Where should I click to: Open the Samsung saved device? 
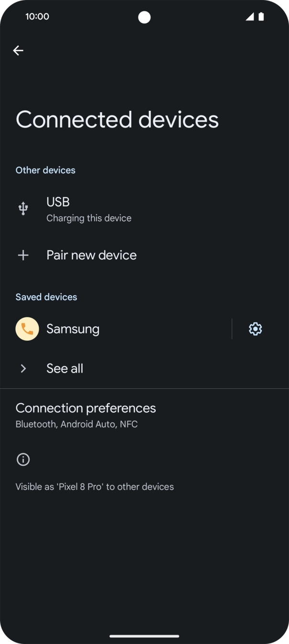coord(73,329)
